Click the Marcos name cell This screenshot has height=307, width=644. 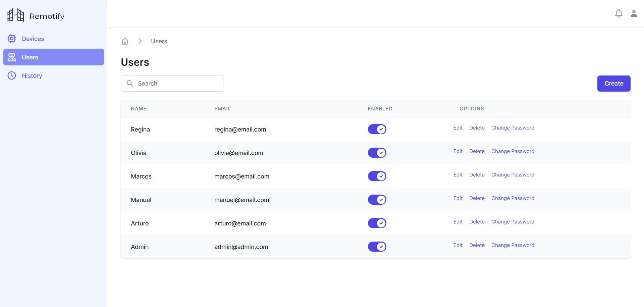(141, 176)
